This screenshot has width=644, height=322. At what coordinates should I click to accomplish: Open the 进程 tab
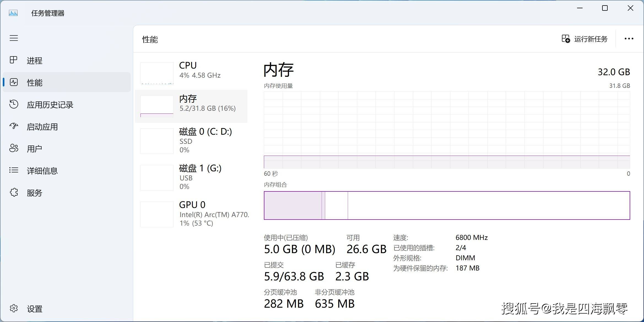pyautogui.click(x=67, y=60)
